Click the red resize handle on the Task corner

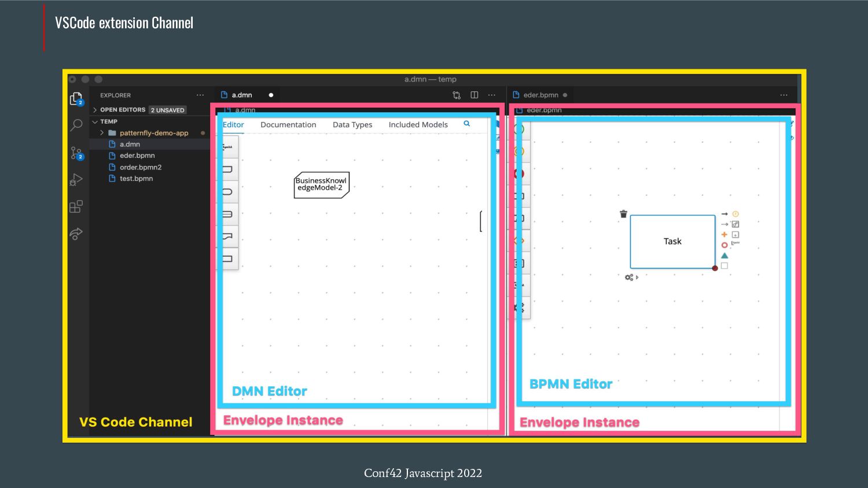tap(715, 268)
